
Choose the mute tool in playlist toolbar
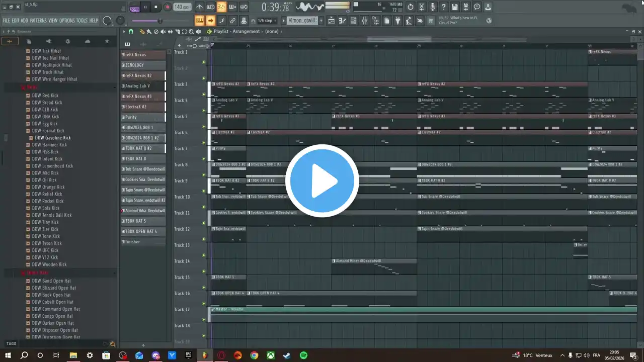(x=163, y=32)
